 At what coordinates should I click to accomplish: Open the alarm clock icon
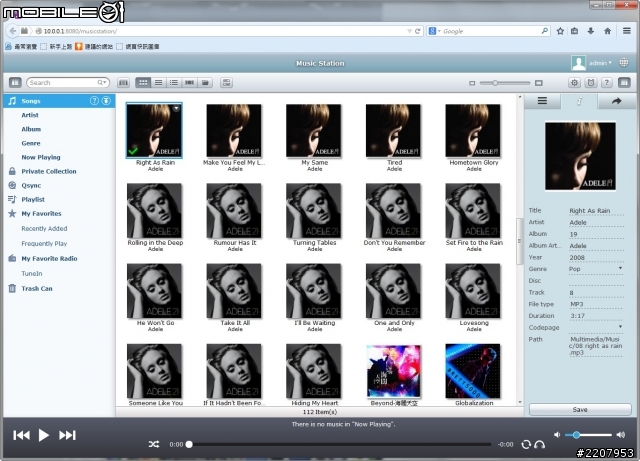[591, 82]
